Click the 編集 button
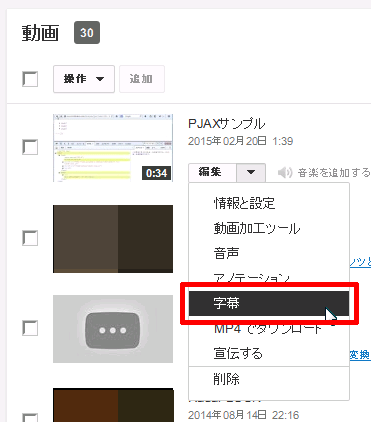This screenshot has height=422, width=371. [x=212, y=172]
